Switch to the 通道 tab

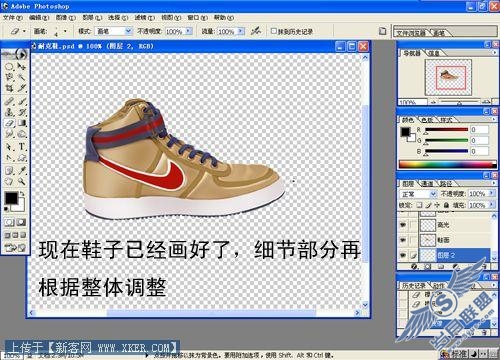point(427,183)
